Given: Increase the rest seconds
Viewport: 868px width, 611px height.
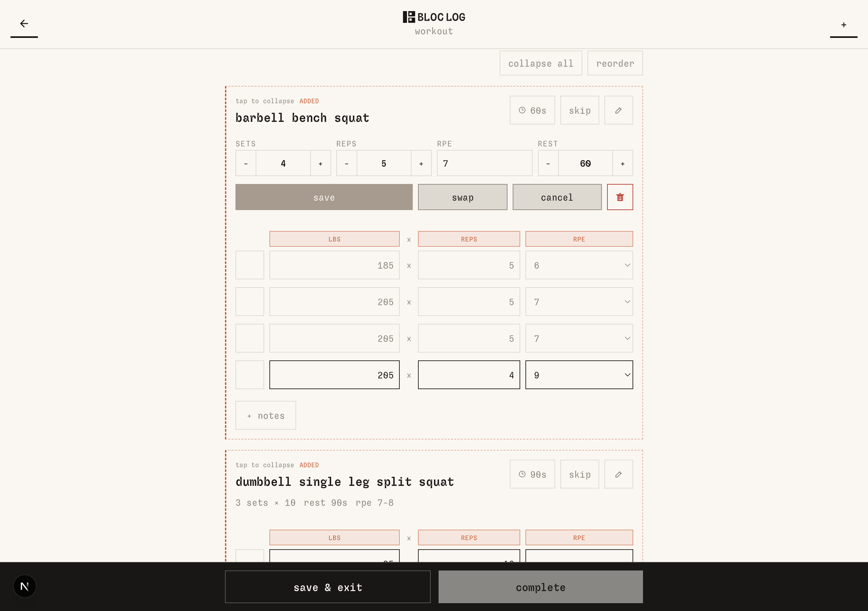Looking at the screenshot, I should tap(623, 163).
